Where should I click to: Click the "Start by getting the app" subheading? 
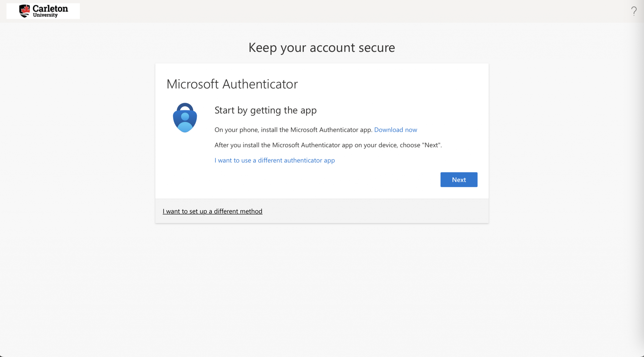coord(265,110)
